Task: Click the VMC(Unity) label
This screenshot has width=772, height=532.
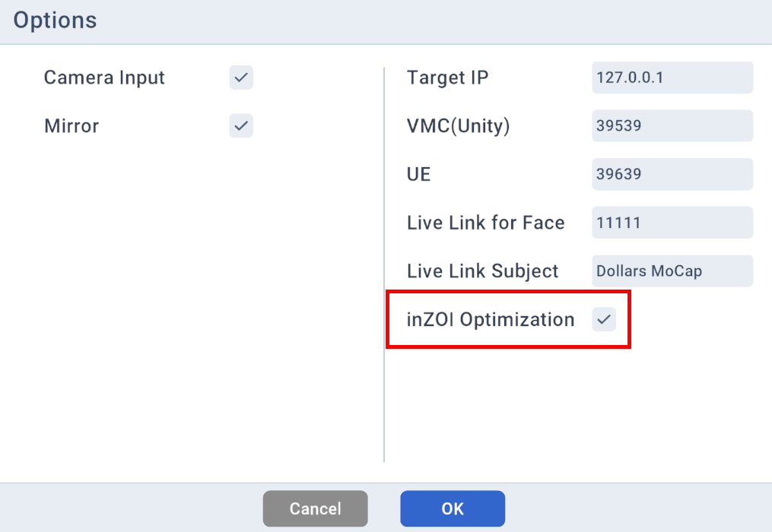Action: (x=458, y=126)
